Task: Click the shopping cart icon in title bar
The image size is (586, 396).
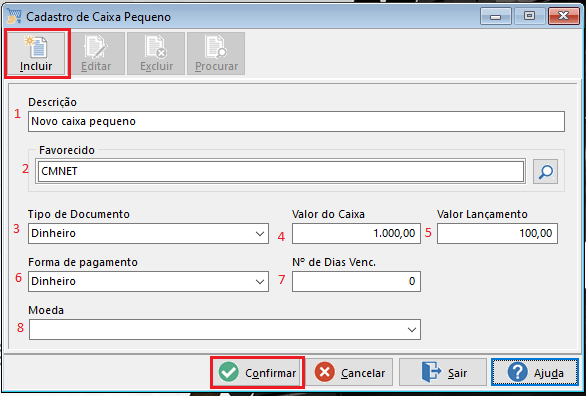Action: click(15, 16)
